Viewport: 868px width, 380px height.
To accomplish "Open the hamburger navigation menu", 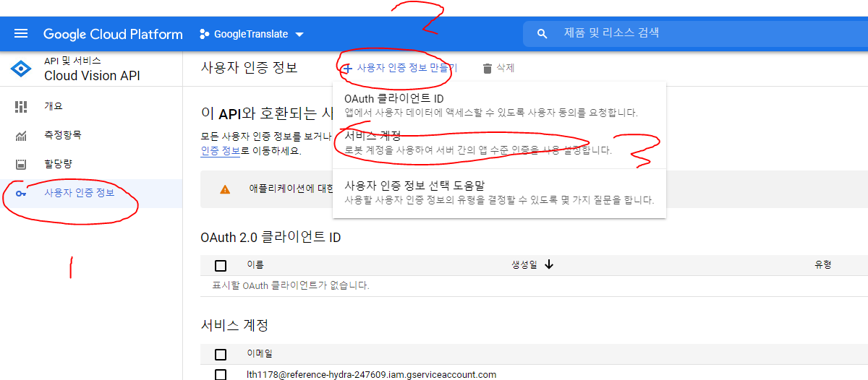I will 20,34.
